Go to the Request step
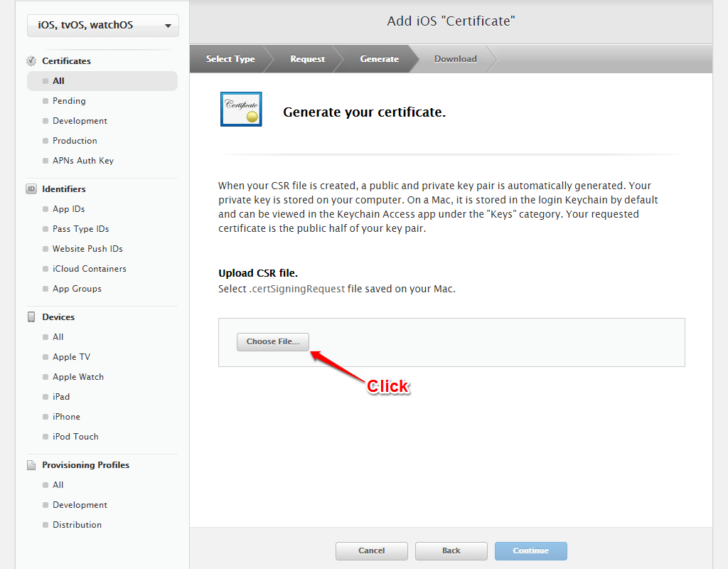 [307, 59]
